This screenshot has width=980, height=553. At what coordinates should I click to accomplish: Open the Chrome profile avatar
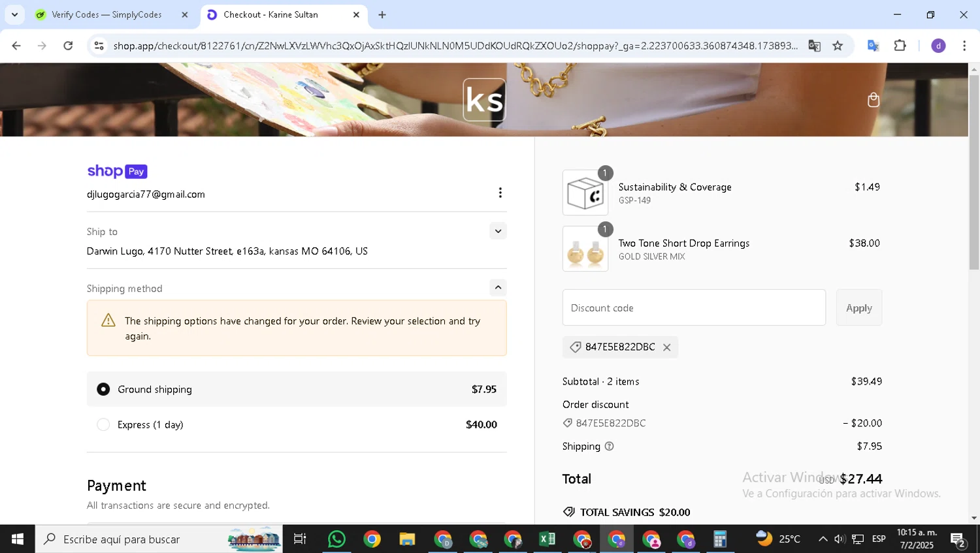(938, 46)
